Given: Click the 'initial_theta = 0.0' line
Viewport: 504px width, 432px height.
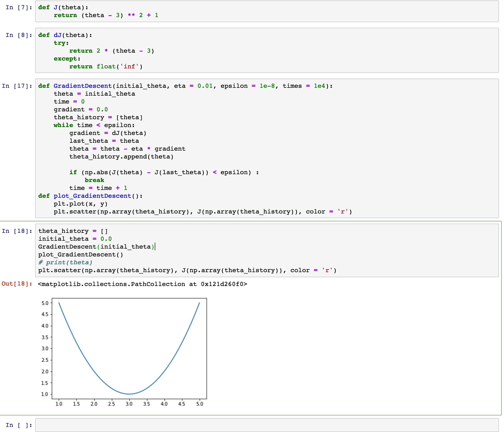Looking at the screenshot, I should [75, 239].
